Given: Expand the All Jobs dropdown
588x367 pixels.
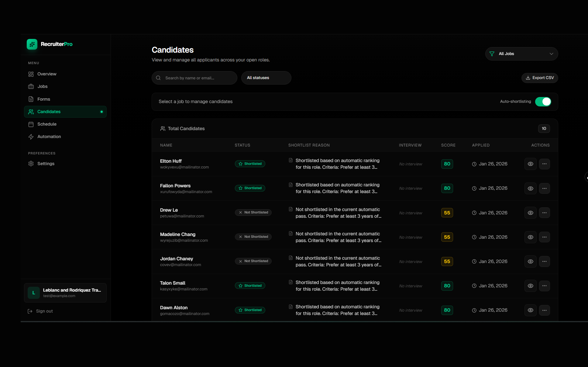Looking at the screenshot, I should pyautogui.click(x=521, y=54).
